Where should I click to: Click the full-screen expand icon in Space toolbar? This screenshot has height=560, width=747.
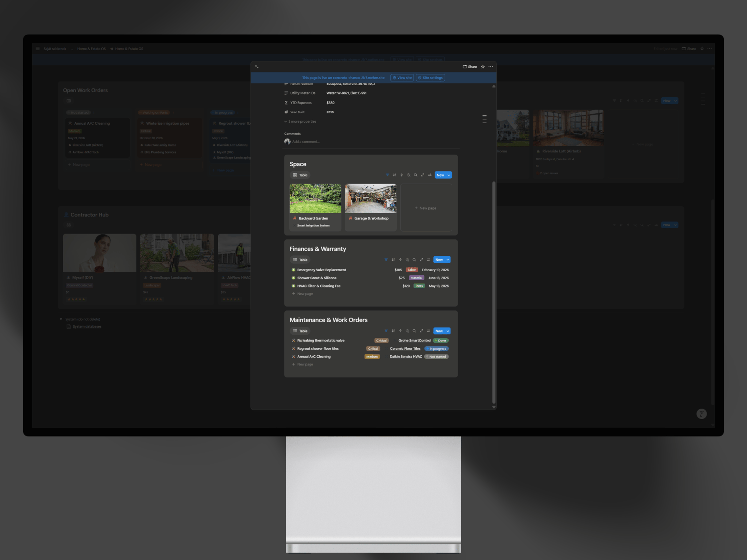coord(423,175)
